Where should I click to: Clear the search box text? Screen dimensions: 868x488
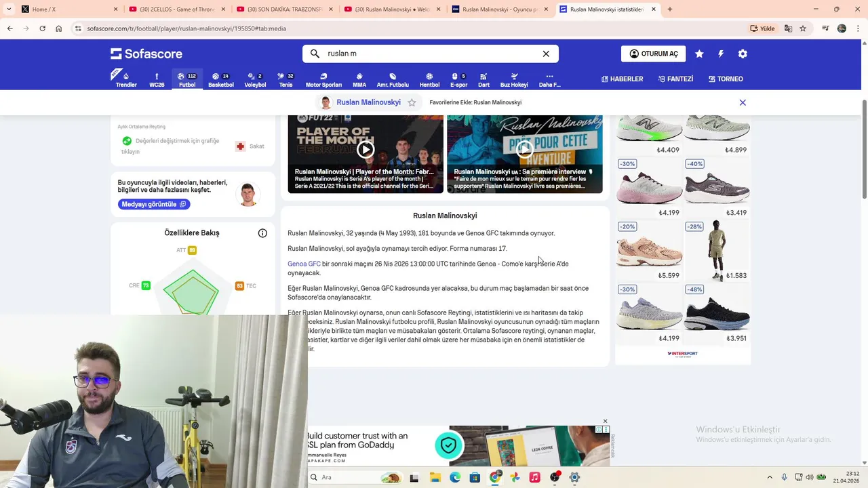546,54
